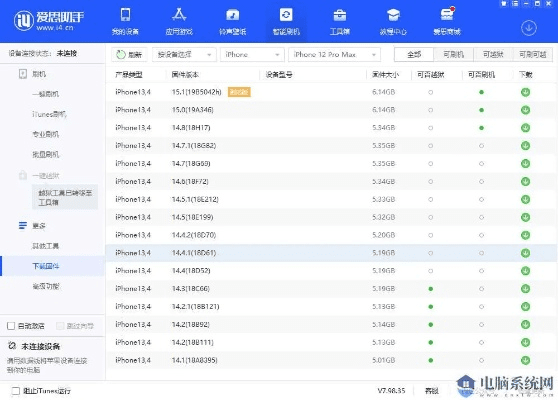Click the V7.98.35 version label
Viewport: 558px width, 400px height.
391,391
